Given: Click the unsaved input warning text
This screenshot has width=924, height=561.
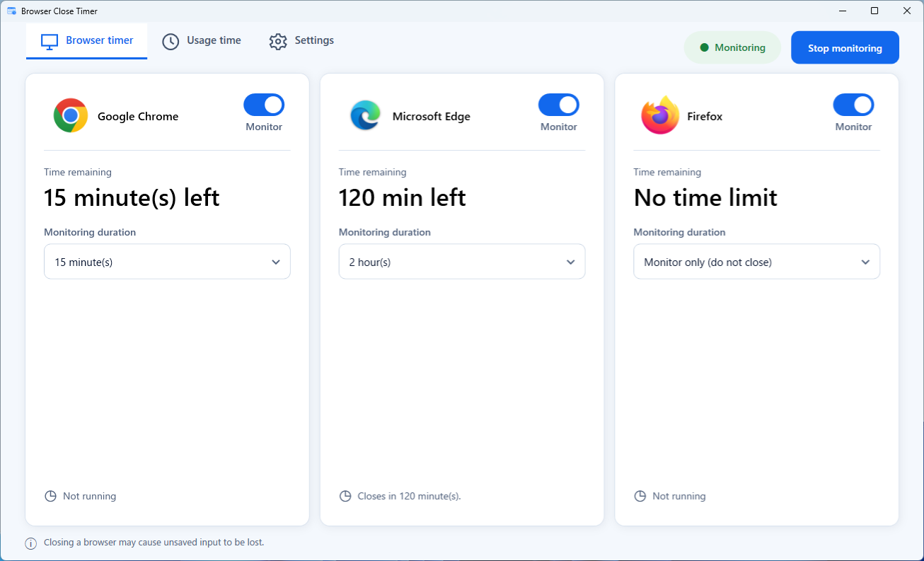Looking at the screenshot, I should [x=154, y=543].
